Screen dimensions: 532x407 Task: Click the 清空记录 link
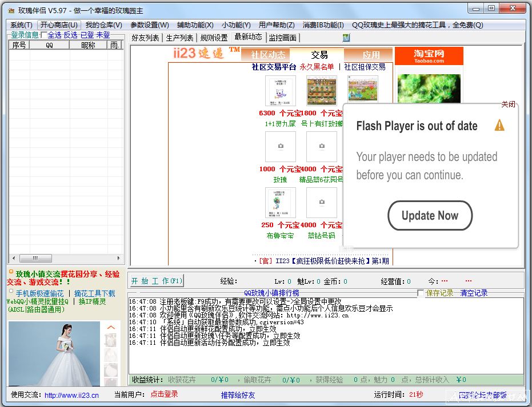coord(474,293)
